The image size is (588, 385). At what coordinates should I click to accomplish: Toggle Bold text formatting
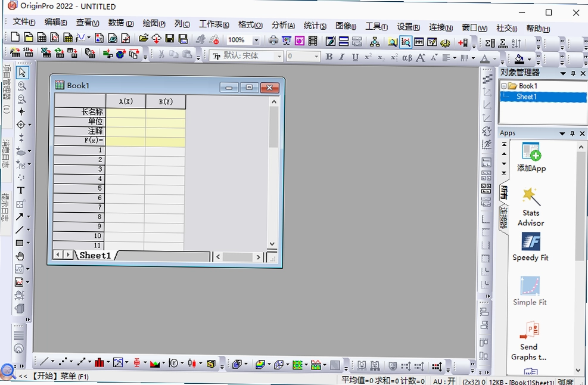click(329, 57)
